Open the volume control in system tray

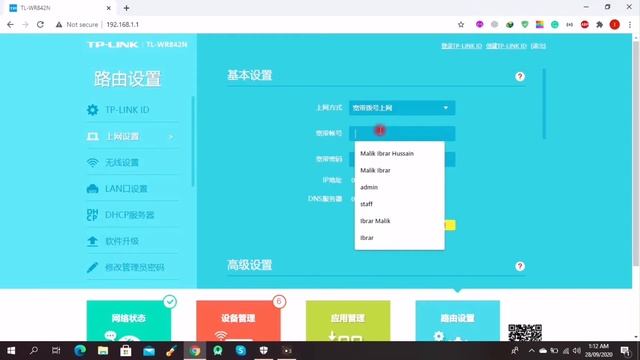(577, 351)
